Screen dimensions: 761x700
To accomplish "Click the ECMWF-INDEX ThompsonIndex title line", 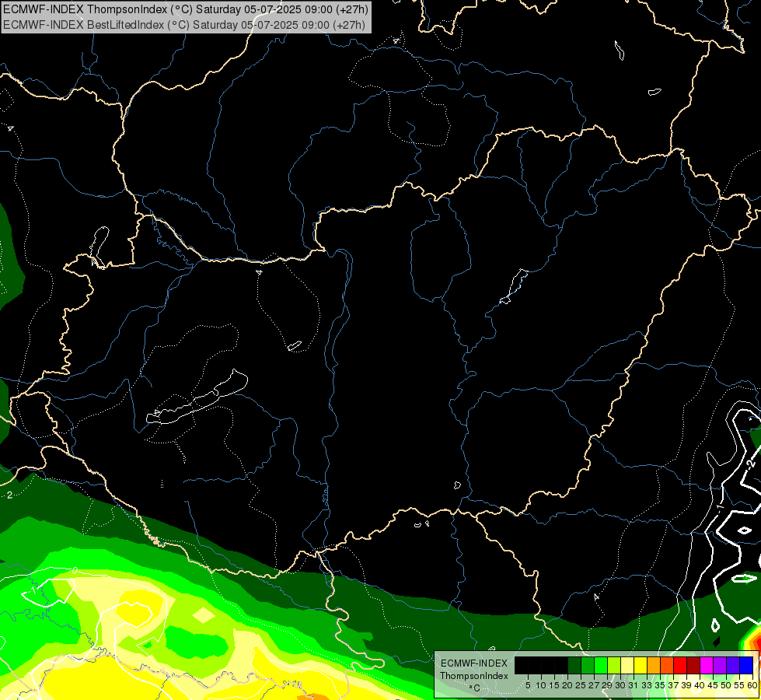I will [x=186, y=9].
